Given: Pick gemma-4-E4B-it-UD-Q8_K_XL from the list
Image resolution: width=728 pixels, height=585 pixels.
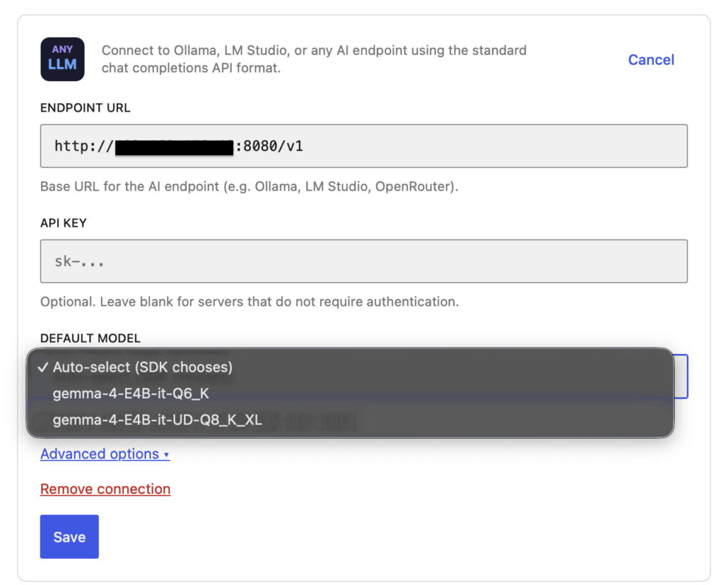Looking at the screenshot, I should click(157, 420).
